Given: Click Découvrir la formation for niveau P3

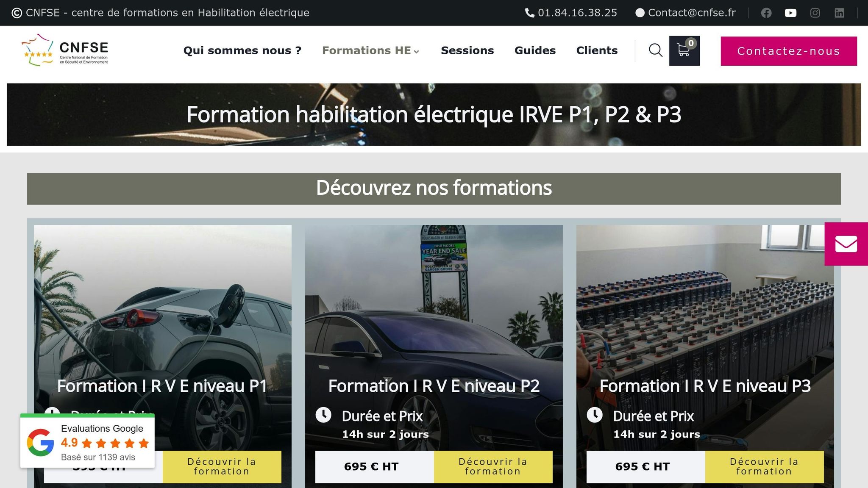Looking at the screenshot, I should (764, 466).
